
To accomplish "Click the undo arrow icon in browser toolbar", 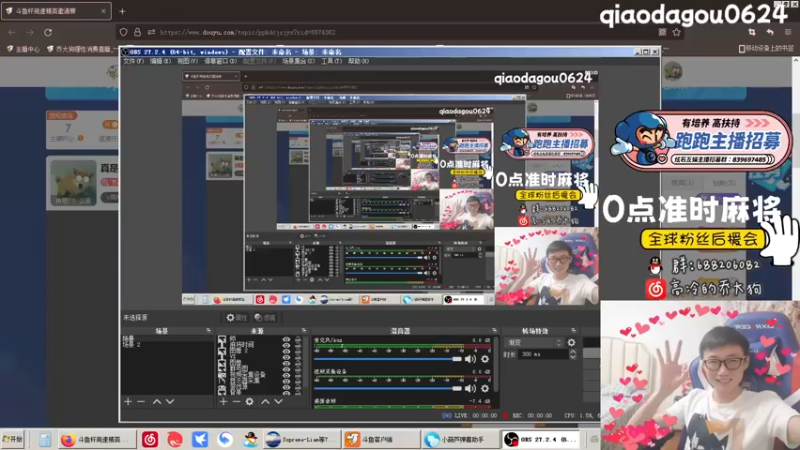I will click(x=770, y=32).
